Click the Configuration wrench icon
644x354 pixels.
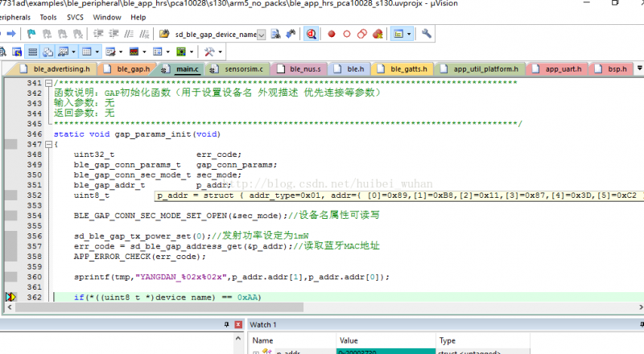pos(427,35)
